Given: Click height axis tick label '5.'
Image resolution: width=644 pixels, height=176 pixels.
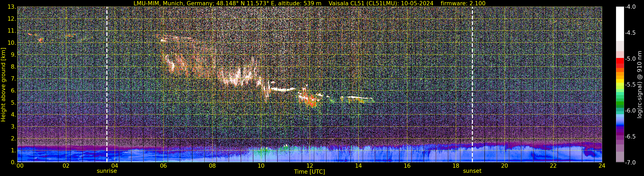Looking at the screenshot, I should pos(13,102).
